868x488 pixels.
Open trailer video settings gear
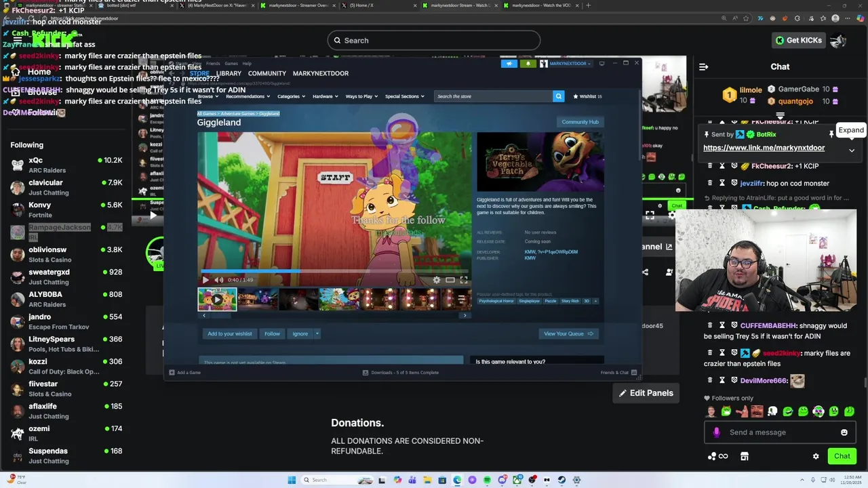(x=437, y=280)
